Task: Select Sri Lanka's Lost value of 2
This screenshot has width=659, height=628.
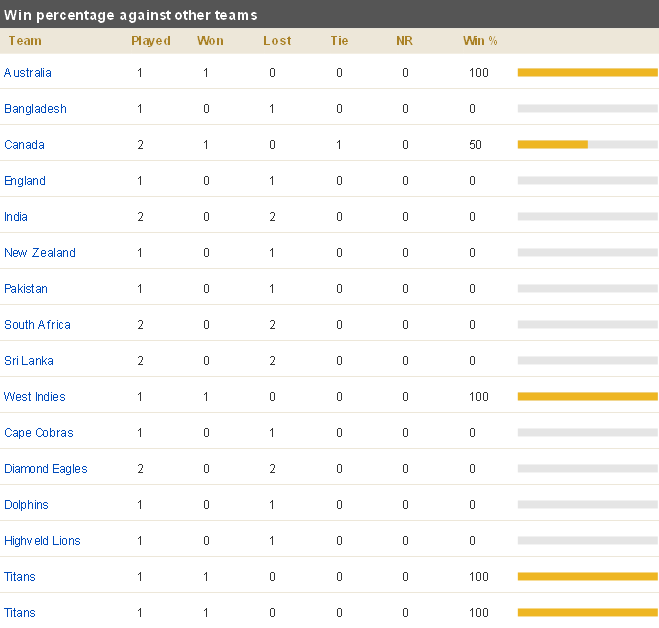Action: click(x=272, y=361)
